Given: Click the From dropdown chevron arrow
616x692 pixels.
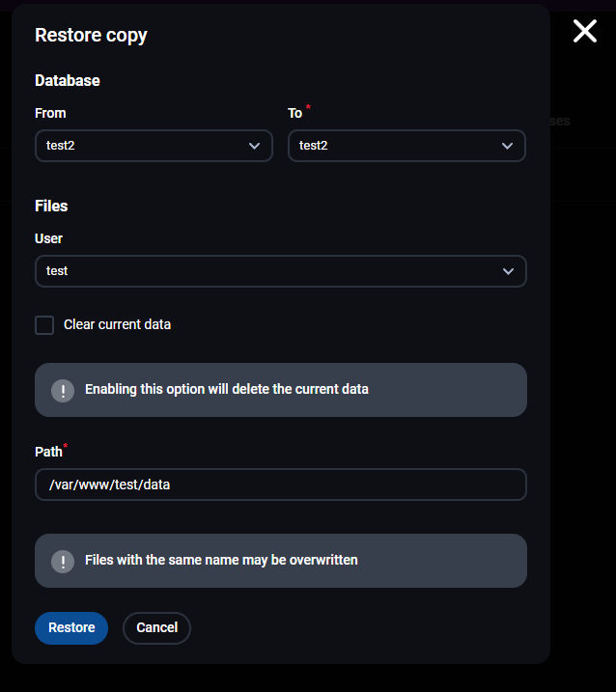Looking at the screenshot, I should 255,146.
